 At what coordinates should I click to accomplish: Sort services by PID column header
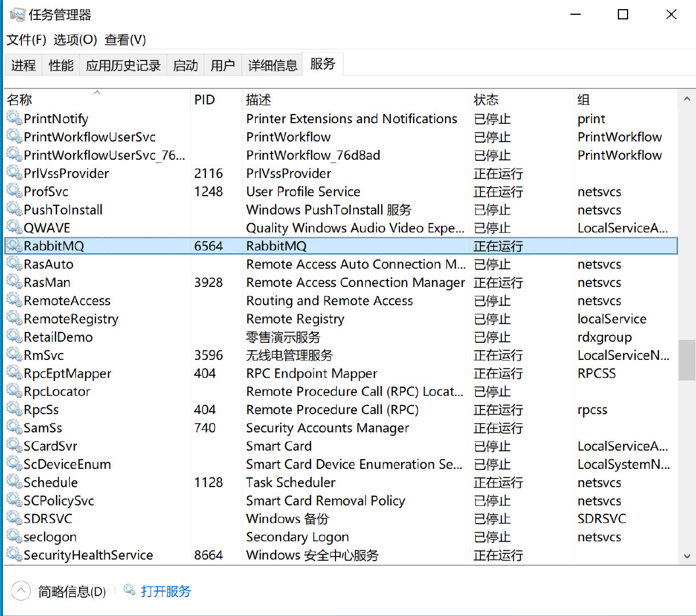point(217,100)
